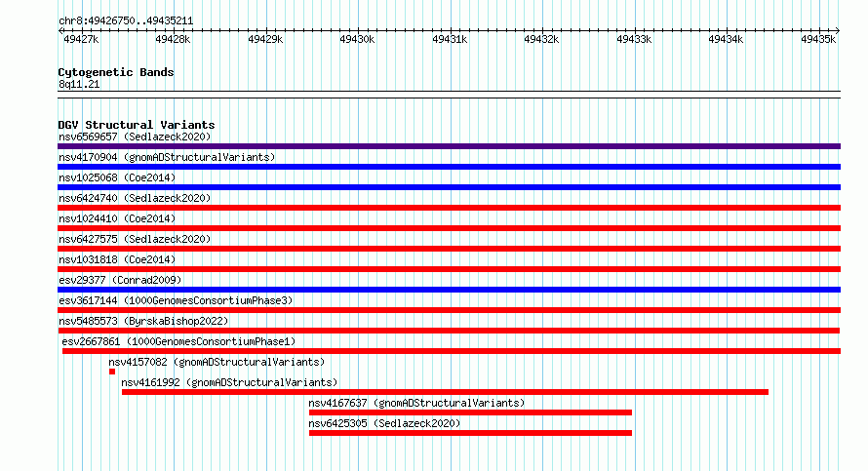Click the 49430k ruler tick label
Viewport: 868px width, 471px height.
tap(357, 39)
